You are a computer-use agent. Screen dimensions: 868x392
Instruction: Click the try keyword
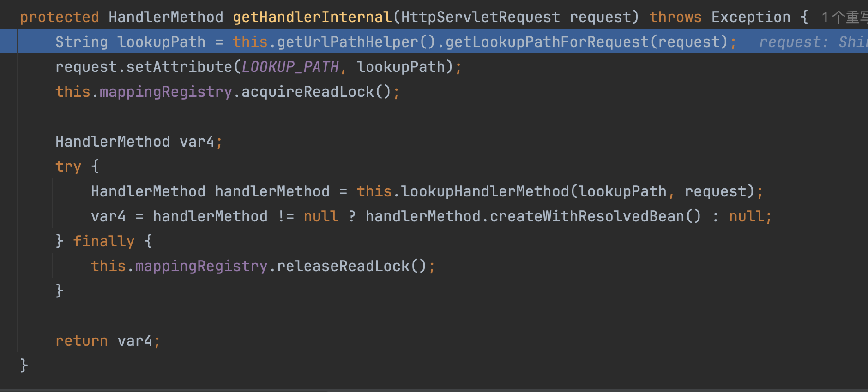pos(68,166)
